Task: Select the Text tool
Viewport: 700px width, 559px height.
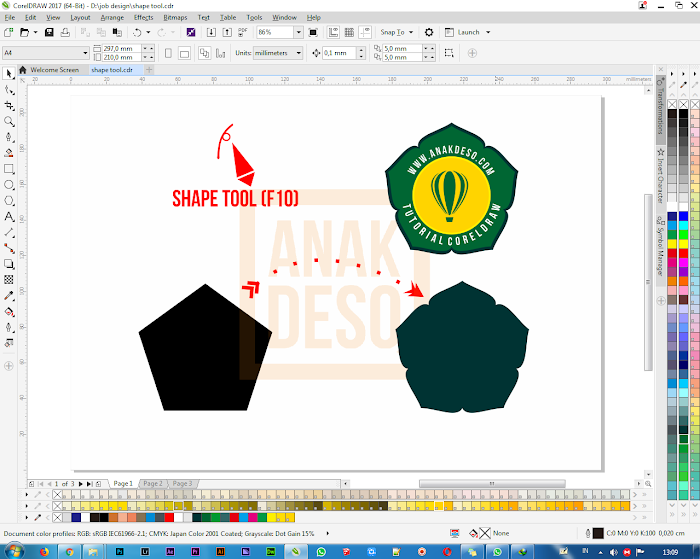Action: [x=9, y=217]
